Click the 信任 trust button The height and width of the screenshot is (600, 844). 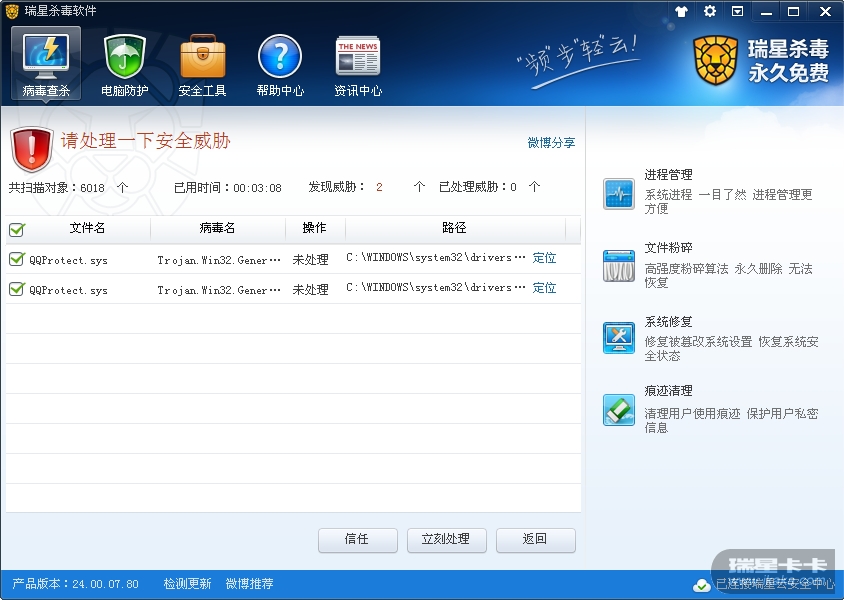358,540
